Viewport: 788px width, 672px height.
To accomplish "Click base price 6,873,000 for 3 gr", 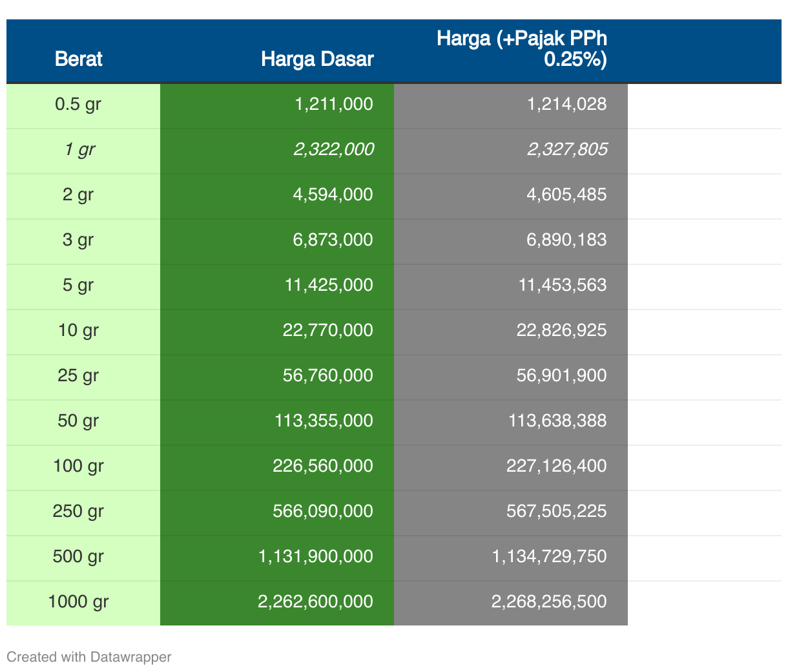I will pos(333,240).
